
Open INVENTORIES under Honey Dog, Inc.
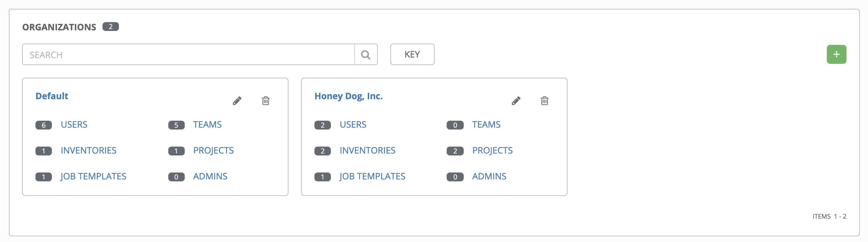click(x=367, y=150)
